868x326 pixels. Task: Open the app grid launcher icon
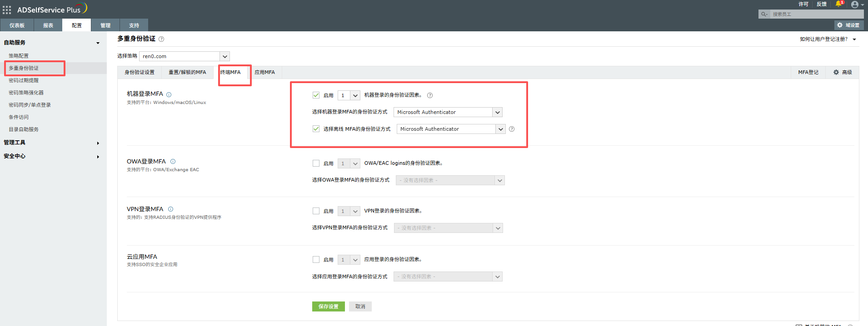pos(7,10)
